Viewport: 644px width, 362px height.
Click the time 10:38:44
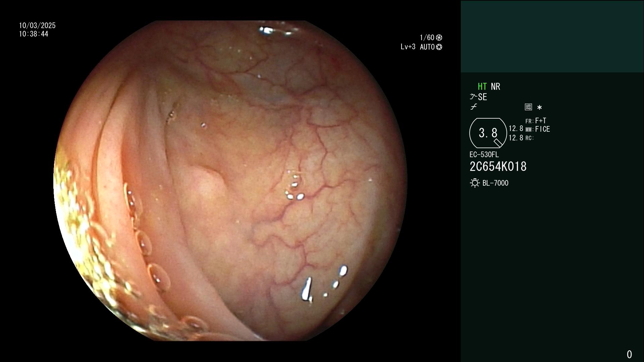point(34,34)
